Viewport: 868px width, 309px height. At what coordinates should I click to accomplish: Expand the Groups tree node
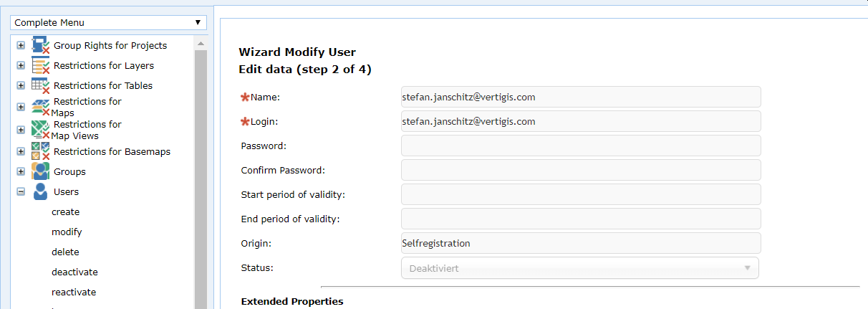[x=21, y=172]
